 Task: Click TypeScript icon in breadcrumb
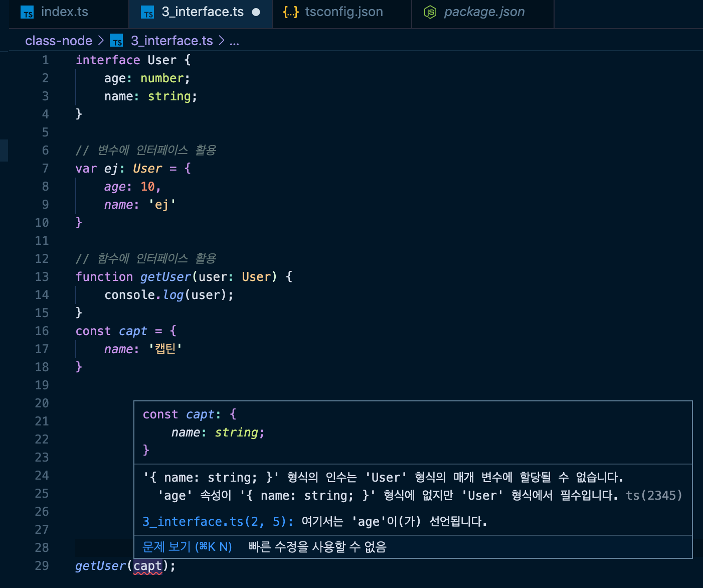point(116,41)
